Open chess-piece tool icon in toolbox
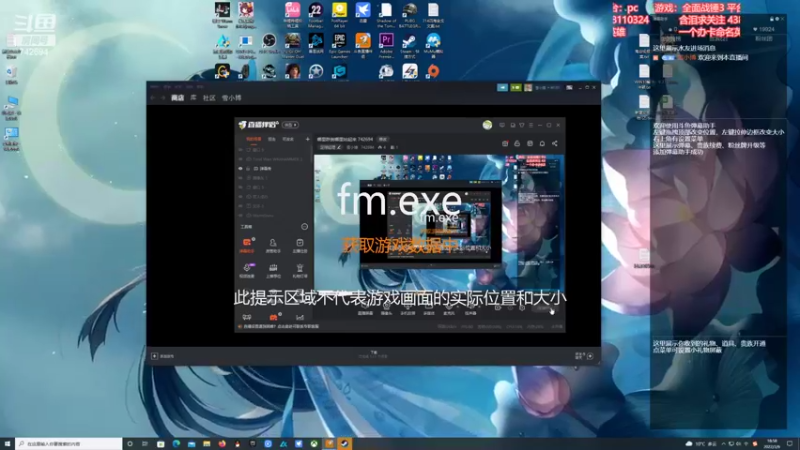Screen dimensions: 800x450 coord(299,270)
